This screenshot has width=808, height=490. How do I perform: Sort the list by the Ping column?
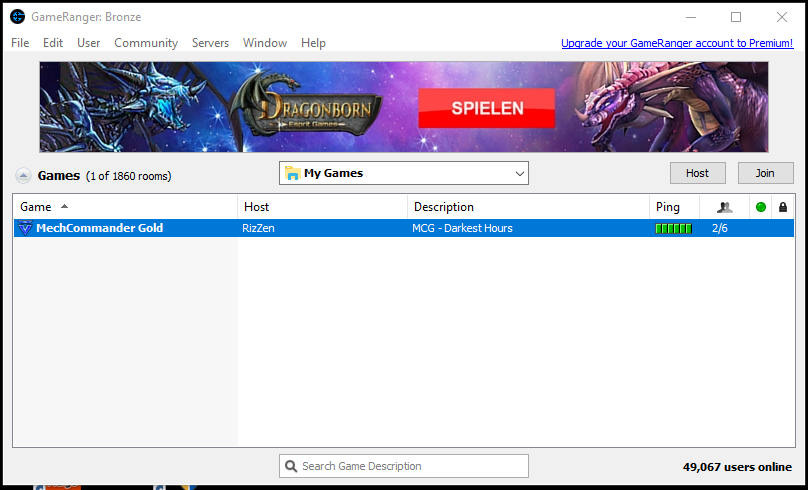[675, 207]
